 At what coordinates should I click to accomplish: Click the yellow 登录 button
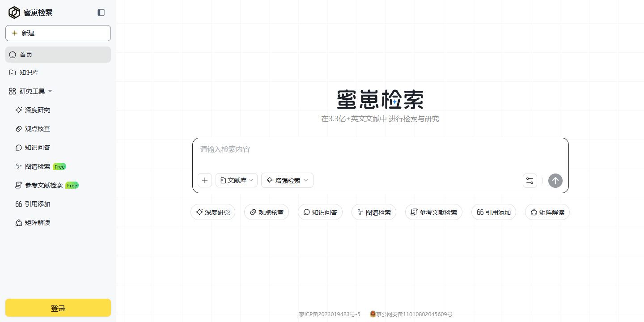(58, 308)
